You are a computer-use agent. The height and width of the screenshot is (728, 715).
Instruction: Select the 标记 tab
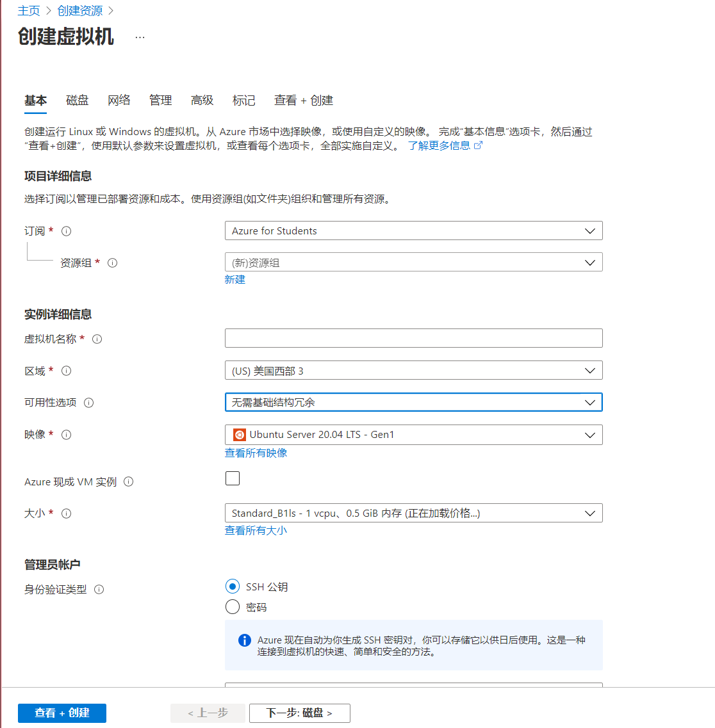tap(244, 101)
